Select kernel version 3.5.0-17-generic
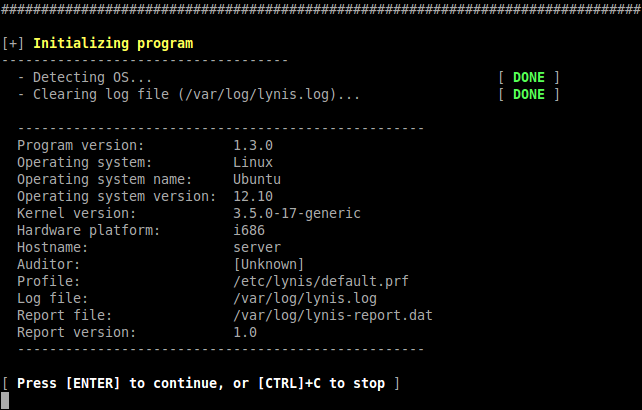This screenshot has height=410, width=642. point(296,213)
